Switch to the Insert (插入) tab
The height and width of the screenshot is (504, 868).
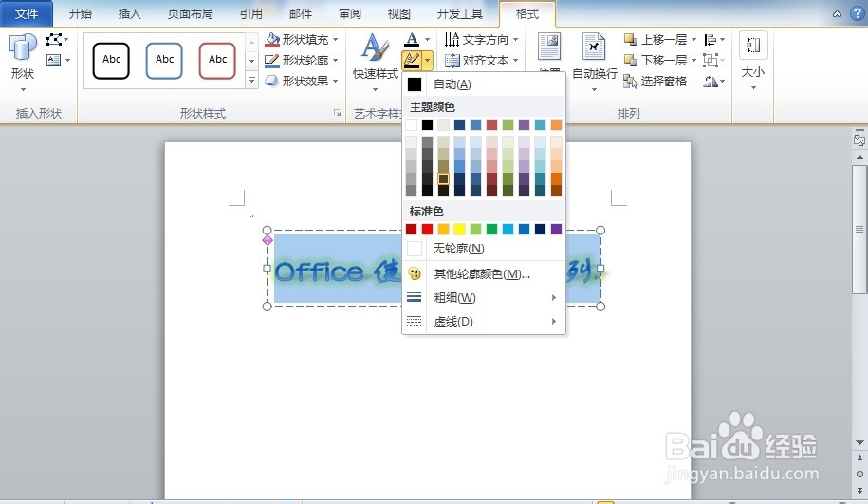pos(129,13)
